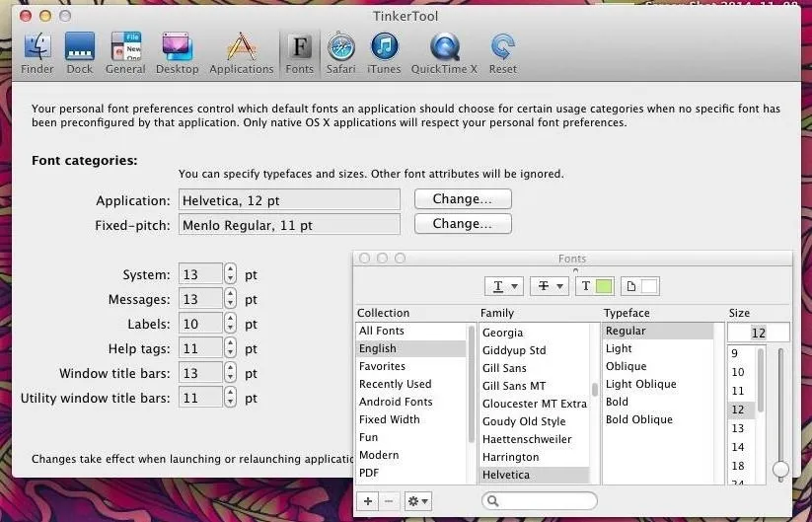Open the gear action menu in Fonts panel
812x522 pixels.
[x=418, y=501]
